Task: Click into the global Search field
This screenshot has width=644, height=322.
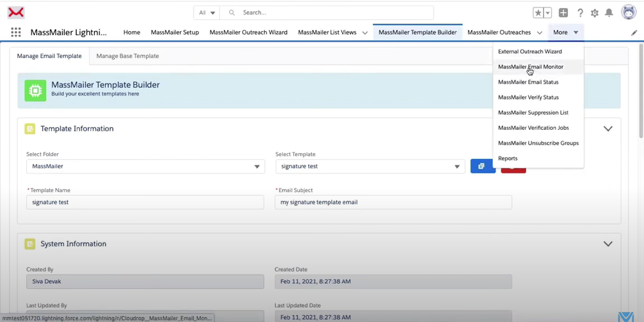Action: pos(327,13)
